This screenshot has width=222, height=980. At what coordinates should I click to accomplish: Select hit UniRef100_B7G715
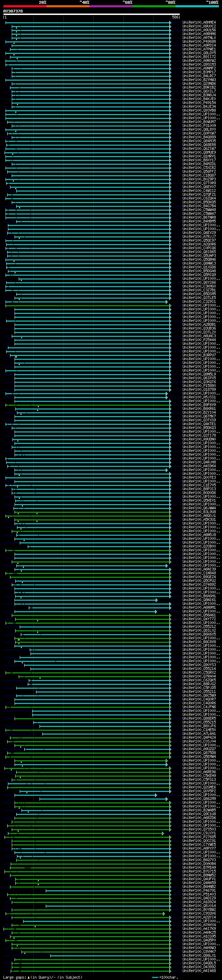click(199, 871)
